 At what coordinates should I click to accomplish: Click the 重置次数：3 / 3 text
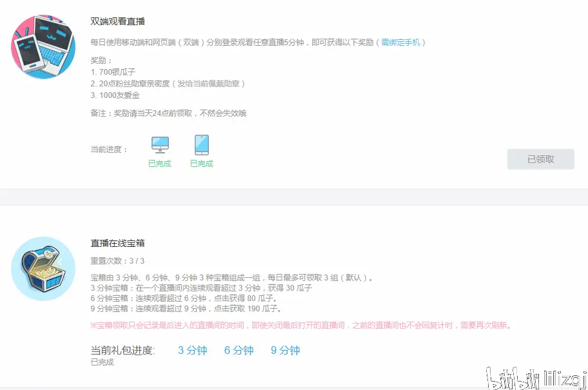point(117,260)
